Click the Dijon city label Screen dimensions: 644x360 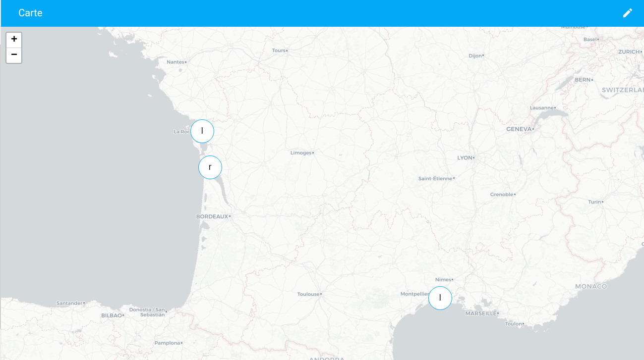tap(475, 56)
